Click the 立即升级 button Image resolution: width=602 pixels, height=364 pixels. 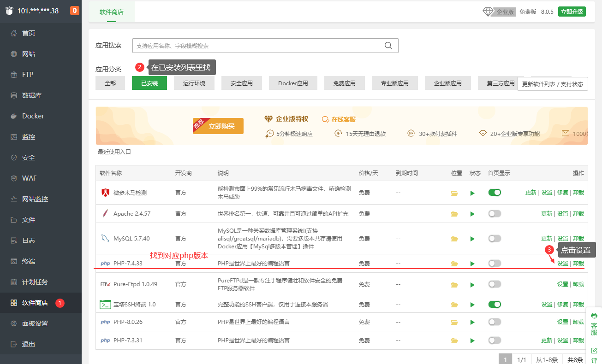click(x=572, y=12)
